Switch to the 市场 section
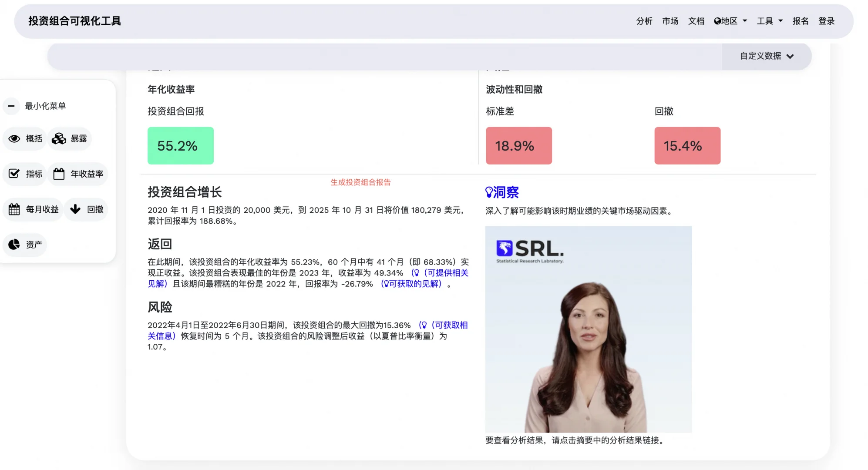The image size is (868, 470). pyautogui.click(x=670, y=21)
